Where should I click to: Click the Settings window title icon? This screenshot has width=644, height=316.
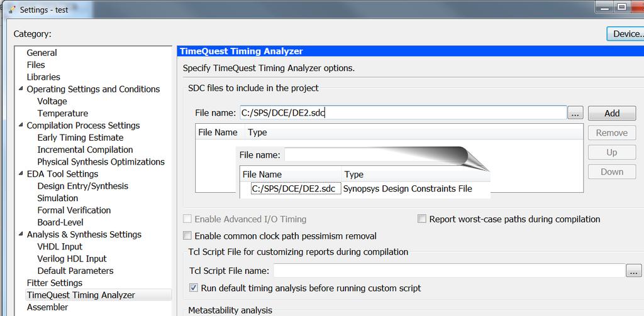click(11, 9)
